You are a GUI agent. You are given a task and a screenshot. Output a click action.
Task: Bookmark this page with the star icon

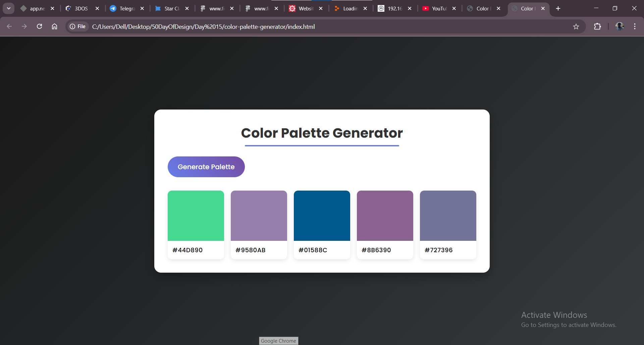[x=576, y=26]
